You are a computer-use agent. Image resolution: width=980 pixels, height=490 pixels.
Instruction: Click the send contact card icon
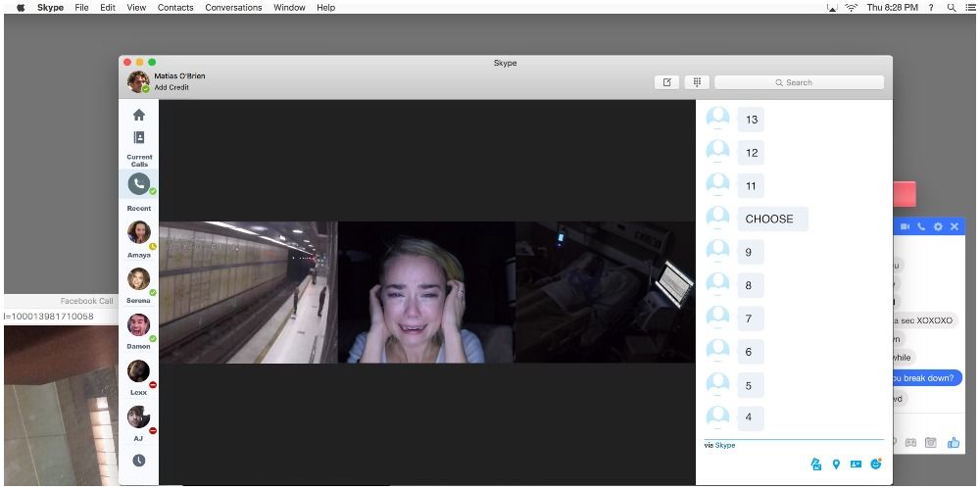pos(856,464)
